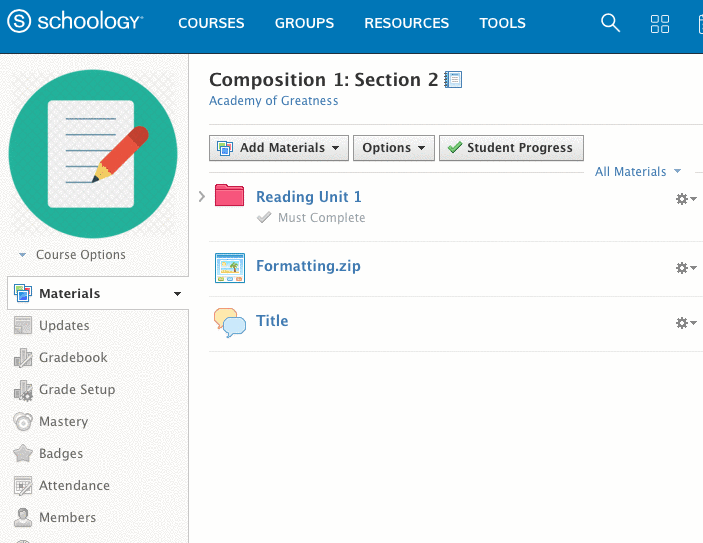The image size is (703, 543).
Task: Open the COURSES menu
Action: (211, 23)
